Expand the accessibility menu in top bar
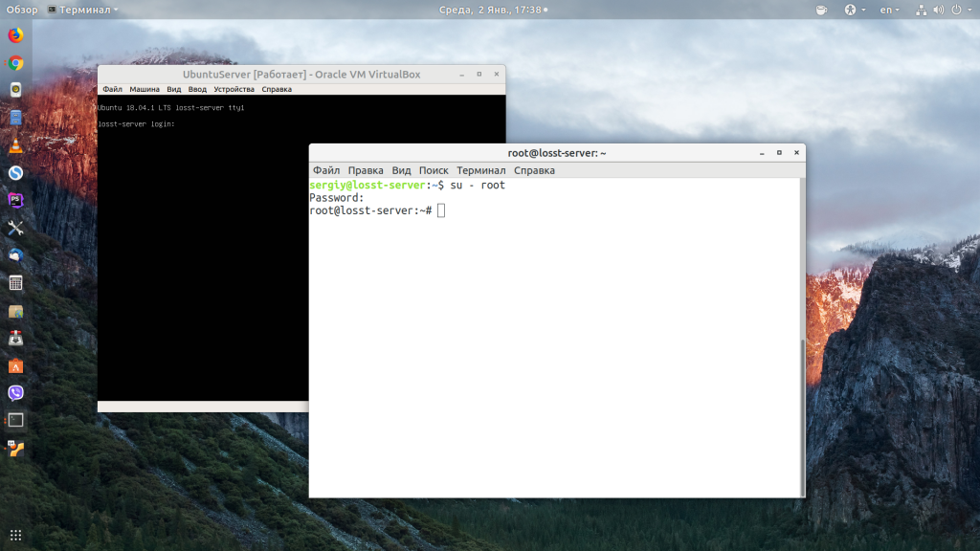980x551 pixels. click(854, 10)
